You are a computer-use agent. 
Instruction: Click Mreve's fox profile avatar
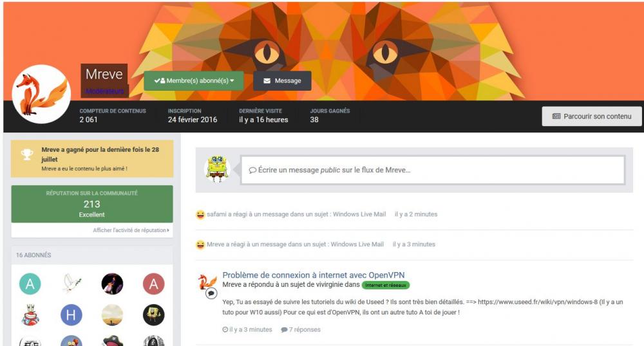coord(41,94)
